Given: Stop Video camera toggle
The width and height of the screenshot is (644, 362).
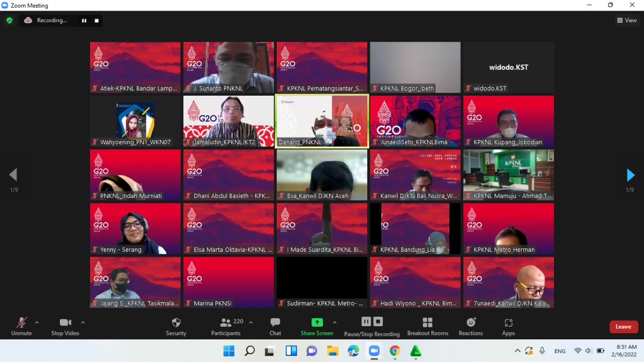Looking at the screenshot, I should point(65,326).
